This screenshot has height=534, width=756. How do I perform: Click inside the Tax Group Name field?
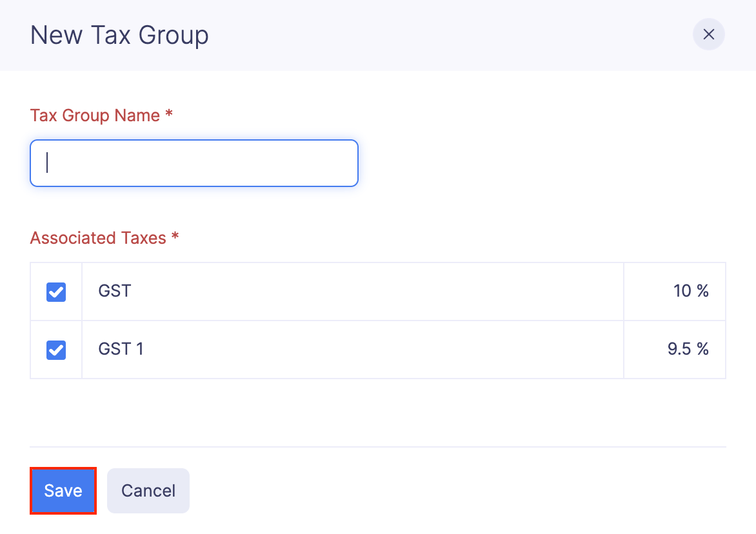194,163
